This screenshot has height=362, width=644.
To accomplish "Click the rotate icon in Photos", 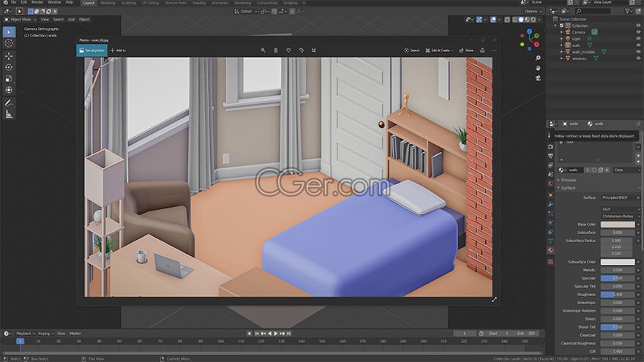I will point(301,50).
